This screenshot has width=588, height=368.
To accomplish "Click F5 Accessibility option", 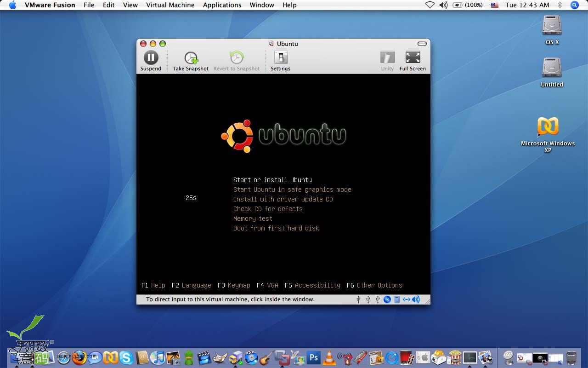I will [312, 285].
